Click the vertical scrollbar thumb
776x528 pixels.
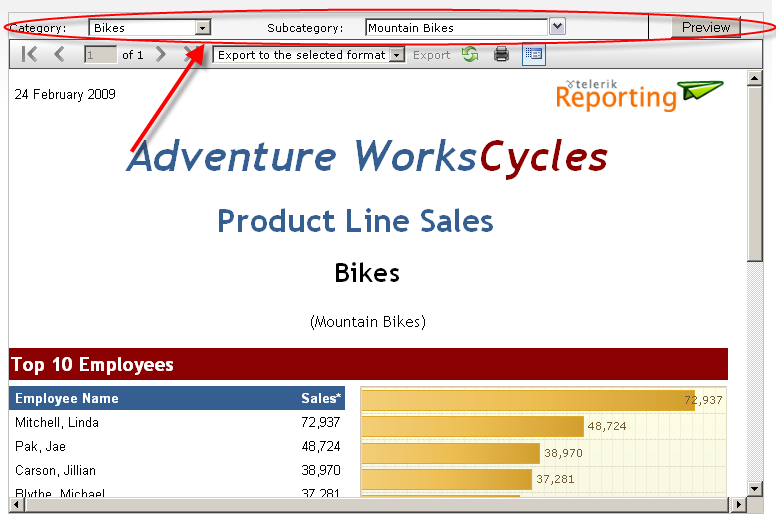(x=754, y=174)
